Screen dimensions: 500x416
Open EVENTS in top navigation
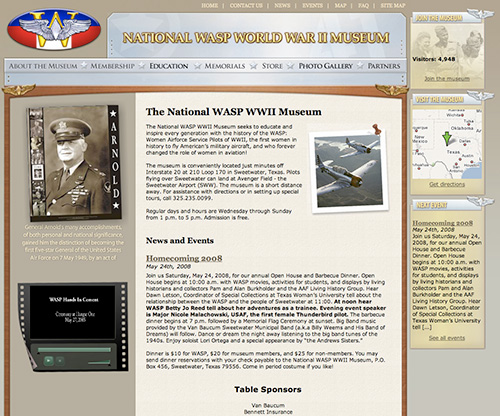pos(312,6)
